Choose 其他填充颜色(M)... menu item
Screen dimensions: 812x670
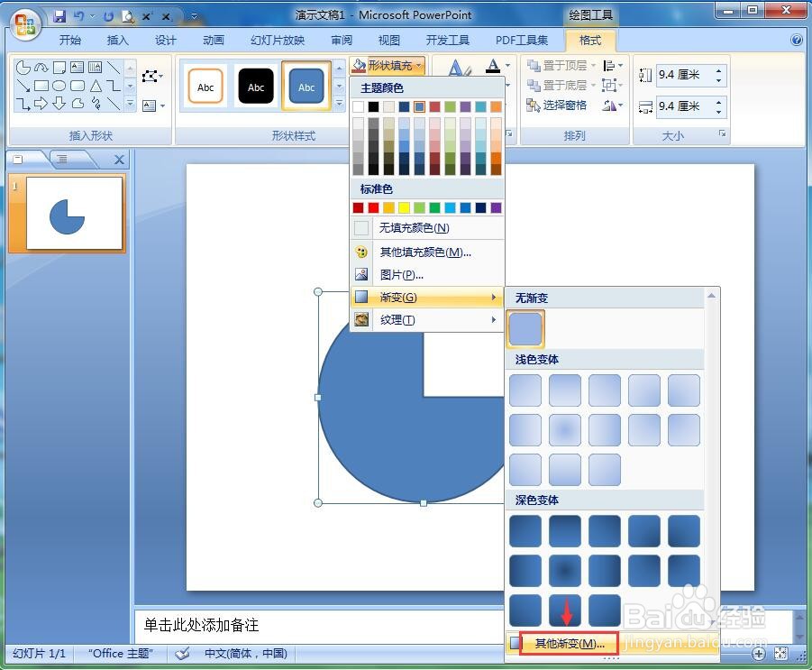pyautogui.click(x=426, y=252)
